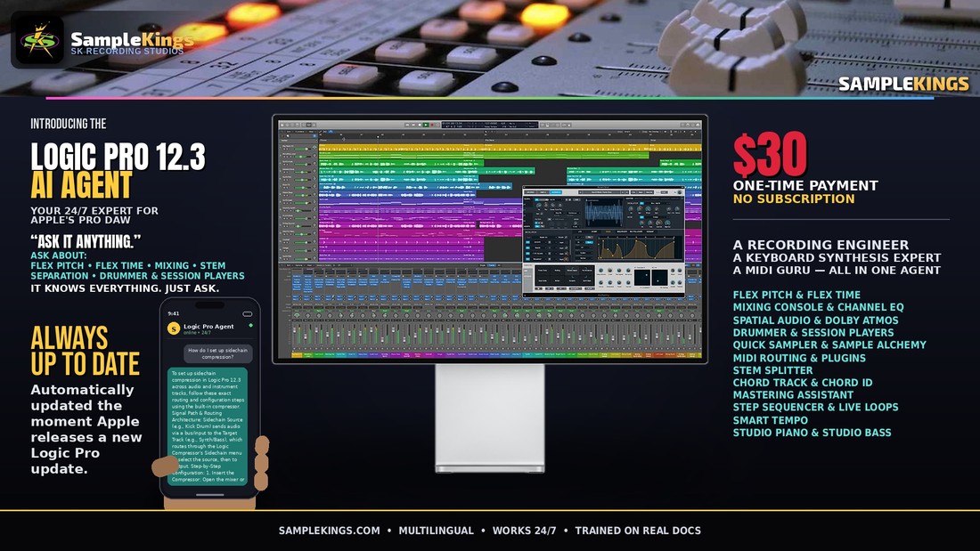Click the yellow top track region in arrangement
Screen dimensions: 980x551
(510, 148)
